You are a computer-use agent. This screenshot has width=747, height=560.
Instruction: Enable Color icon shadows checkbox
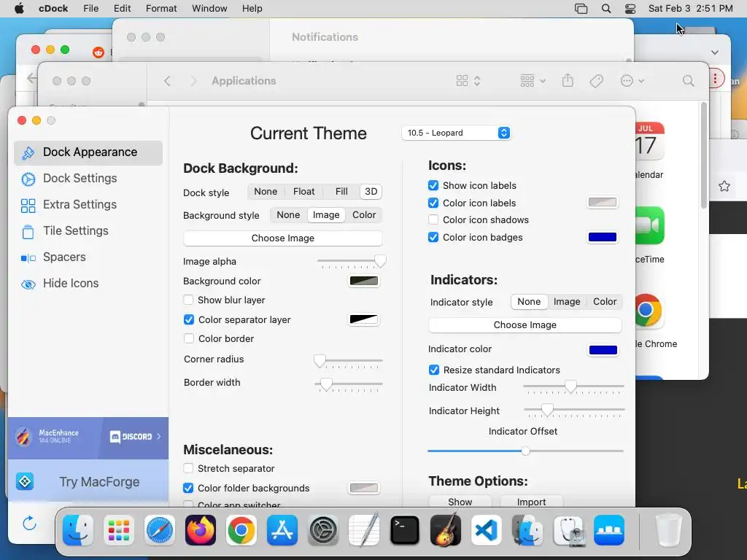click(433, 219)
